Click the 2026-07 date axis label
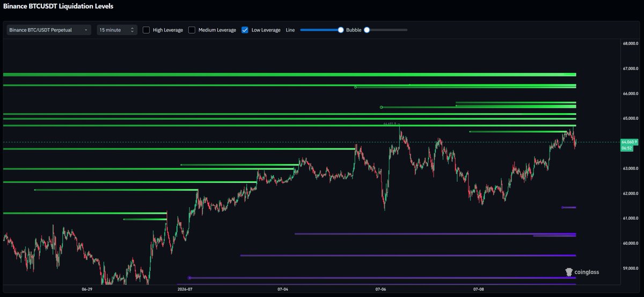Image resolution: width=644 pixels, height=297 pixels. pos(185,289)
